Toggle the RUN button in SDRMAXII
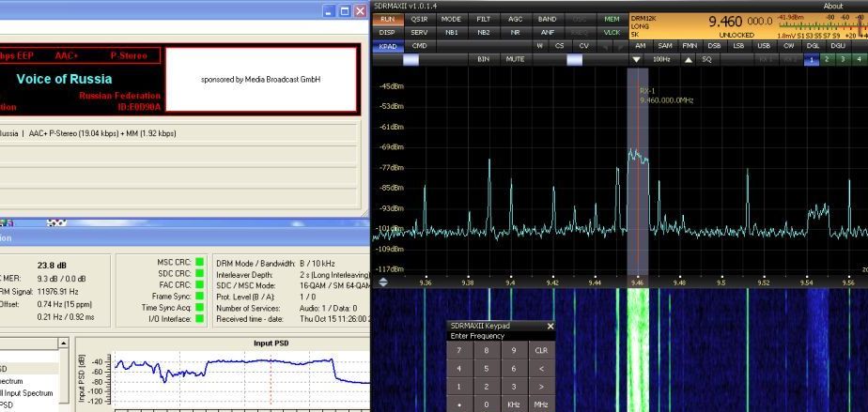This screenshot has width=868, height=412. pos(387,19)
